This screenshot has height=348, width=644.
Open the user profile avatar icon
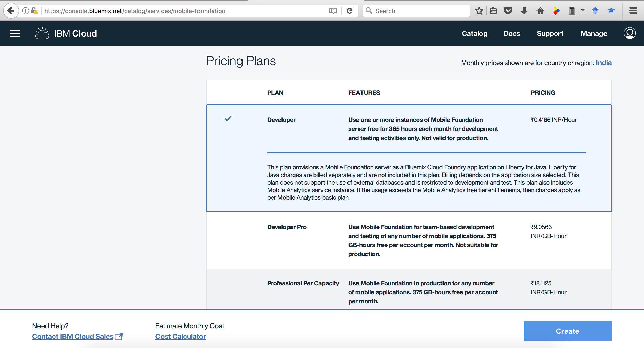630,33
